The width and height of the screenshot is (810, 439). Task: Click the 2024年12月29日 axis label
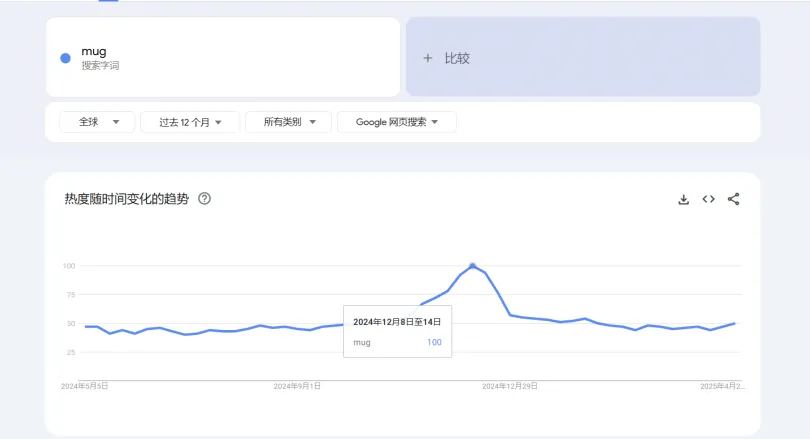pos(510,385)
